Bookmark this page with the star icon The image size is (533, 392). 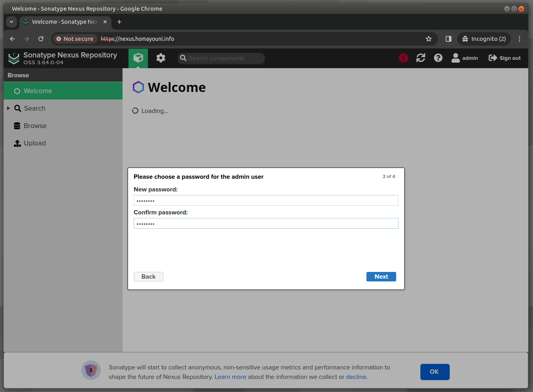pos(429,39)
